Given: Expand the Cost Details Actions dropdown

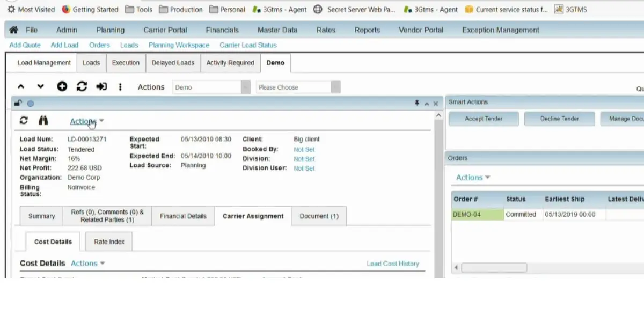Looking at the screenshot, I should click(x=88, y=264).
